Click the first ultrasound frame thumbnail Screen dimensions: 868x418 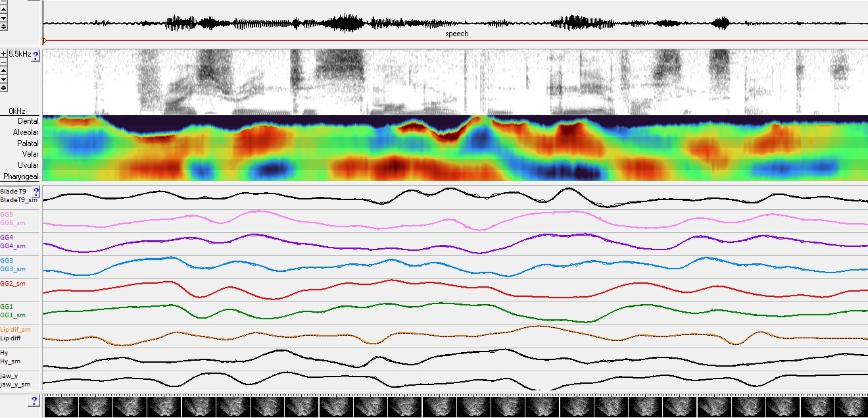click(x=60, y=406)
